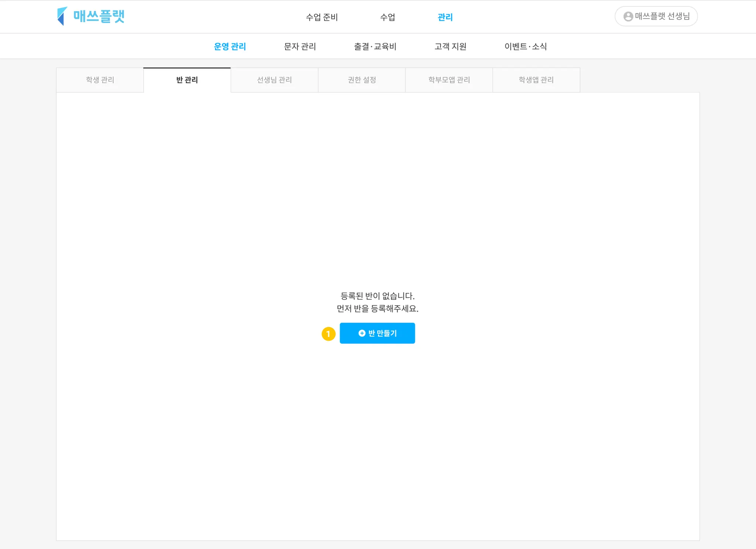Select the 반 관리 tab
This screenshot has height=549, width=756.
pyautogui.click(x=187, y=80)
